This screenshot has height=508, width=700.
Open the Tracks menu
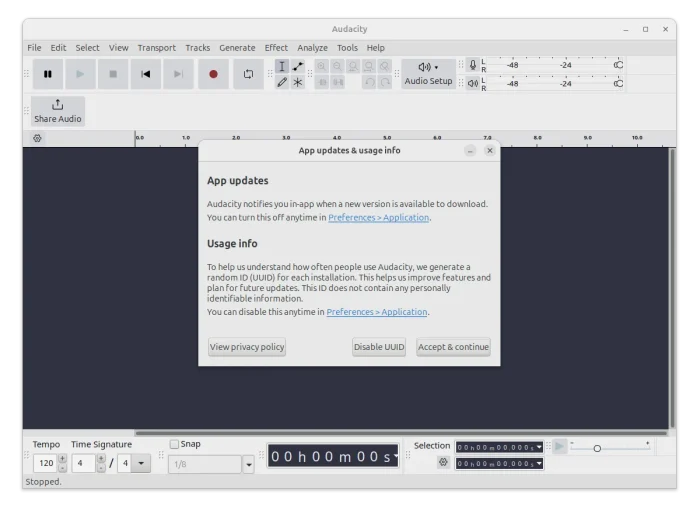(198, 48)
